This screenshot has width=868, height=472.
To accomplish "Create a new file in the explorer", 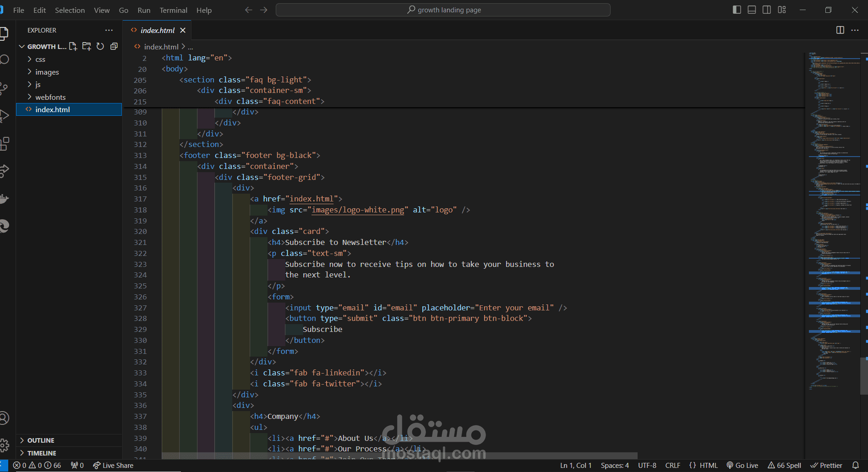I will pyautogui.click(x=73, y=46).
